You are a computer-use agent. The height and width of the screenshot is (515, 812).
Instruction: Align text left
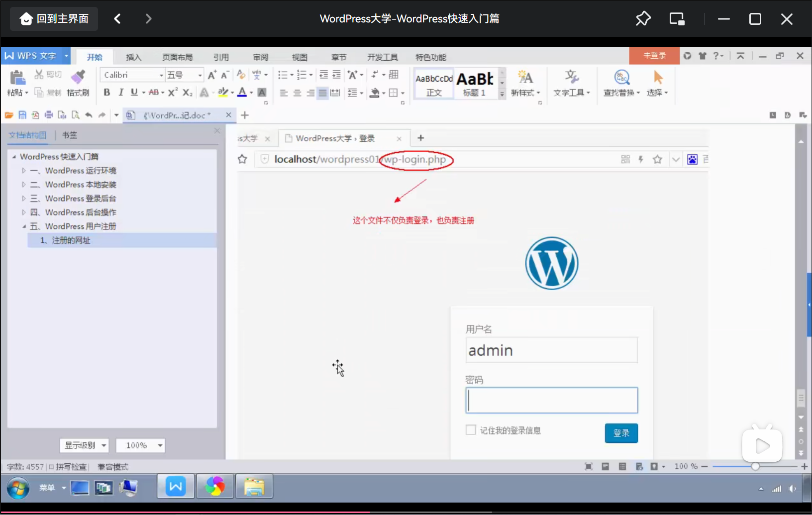(284, 93)
